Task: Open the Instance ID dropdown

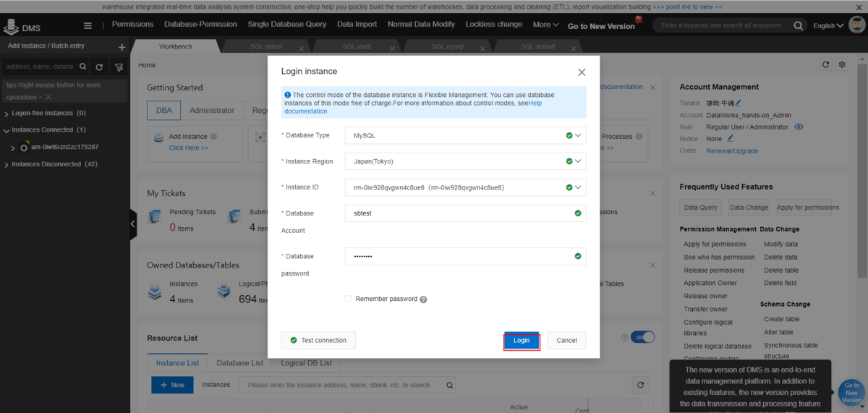Action: click(578, 187)
